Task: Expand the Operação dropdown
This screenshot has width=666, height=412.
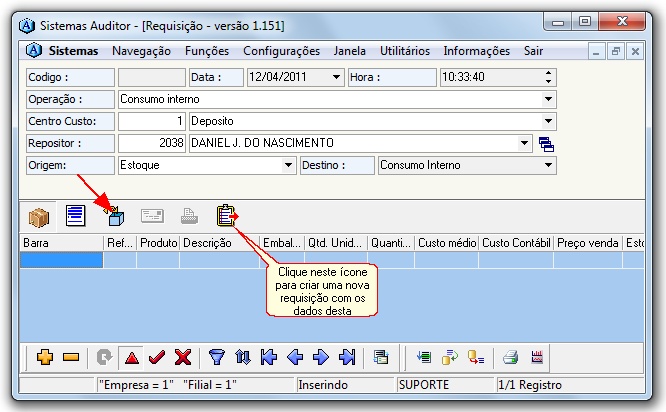Action: 549,99
